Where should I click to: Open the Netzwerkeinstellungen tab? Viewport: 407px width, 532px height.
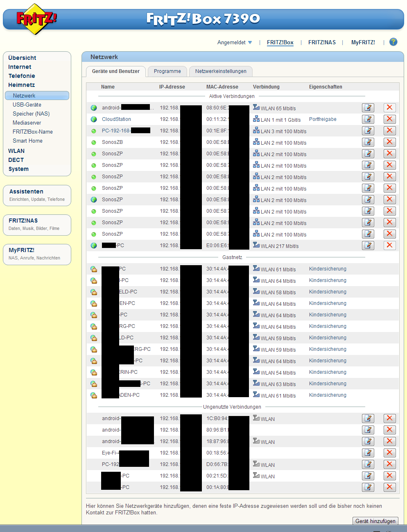220,71
